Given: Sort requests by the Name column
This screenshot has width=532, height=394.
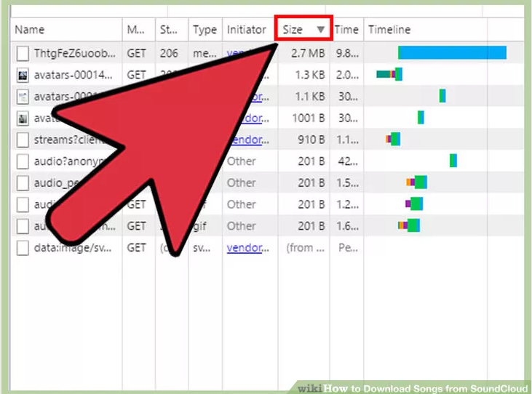Looking at the screenshot, I should coord(30,30).
